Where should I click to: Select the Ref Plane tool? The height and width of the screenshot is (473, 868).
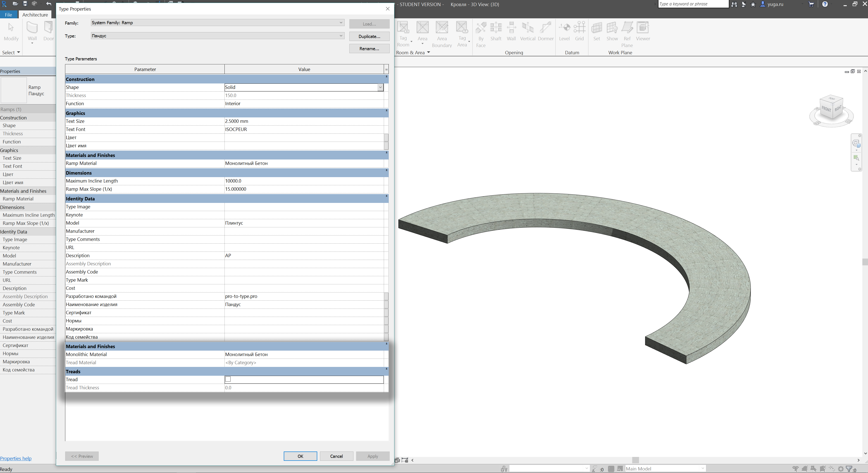627,32
